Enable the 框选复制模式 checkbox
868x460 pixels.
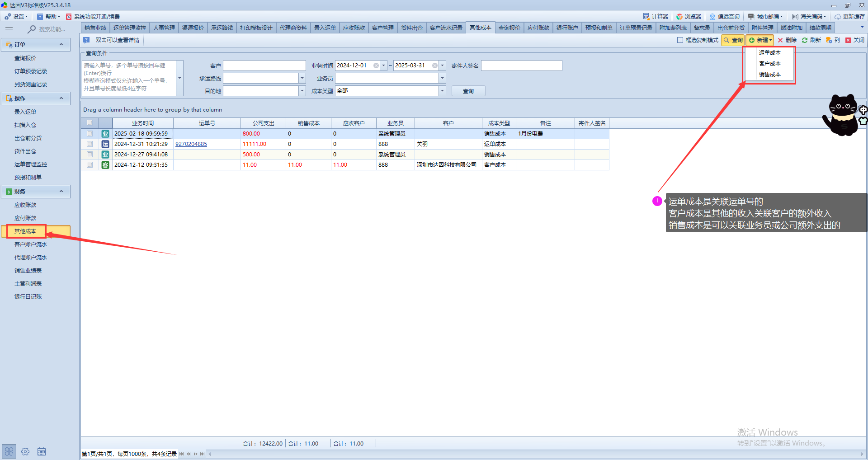coord(680,40)
